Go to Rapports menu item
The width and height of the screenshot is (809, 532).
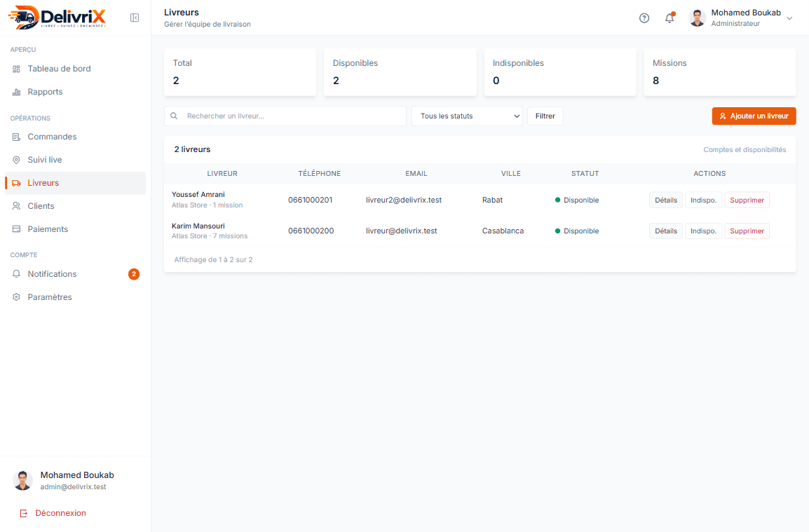tap(75, 92)
